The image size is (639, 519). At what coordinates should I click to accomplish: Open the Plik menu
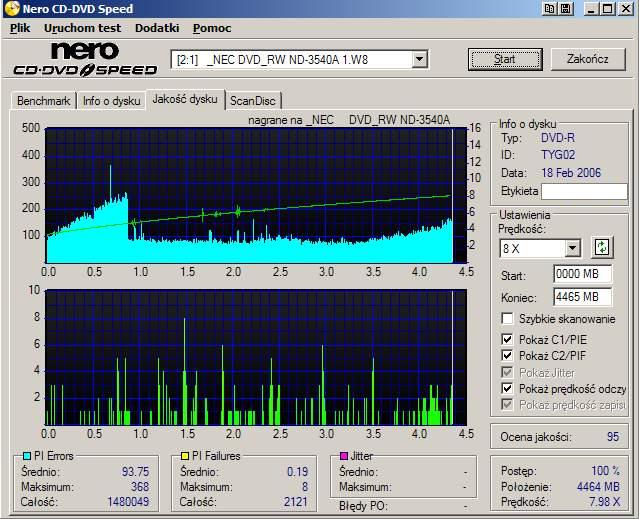click(20, 28)
